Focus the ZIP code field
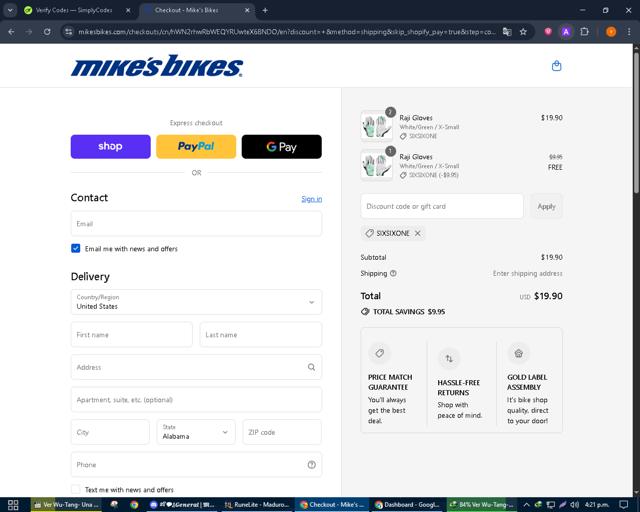Viewport: 640px width, 512px height. tap(282, 432)
